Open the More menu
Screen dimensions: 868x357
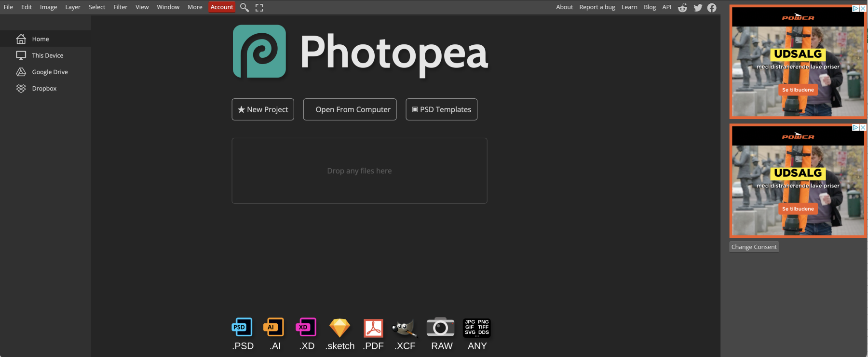click(x=195, y=7)
